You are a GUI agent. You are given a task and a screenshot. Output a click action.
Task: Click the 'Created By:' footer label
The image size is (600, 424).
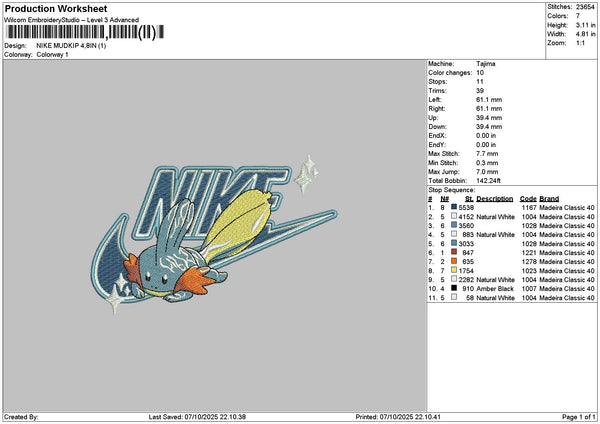[x=21, y=417]
